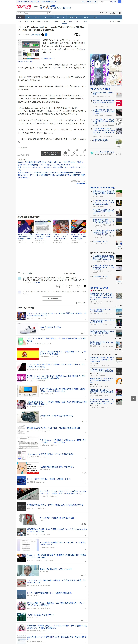This screenshot has height=644, width=138.
Task: Click もっと見る(21件) button
Action: coord(52,298)
